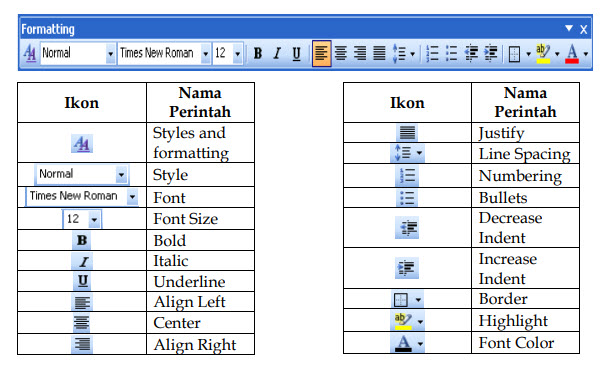Screen dimensions: 608x365
Task: Click Increase Indent in the Formatting toolbar
Action: click(491, 53)
